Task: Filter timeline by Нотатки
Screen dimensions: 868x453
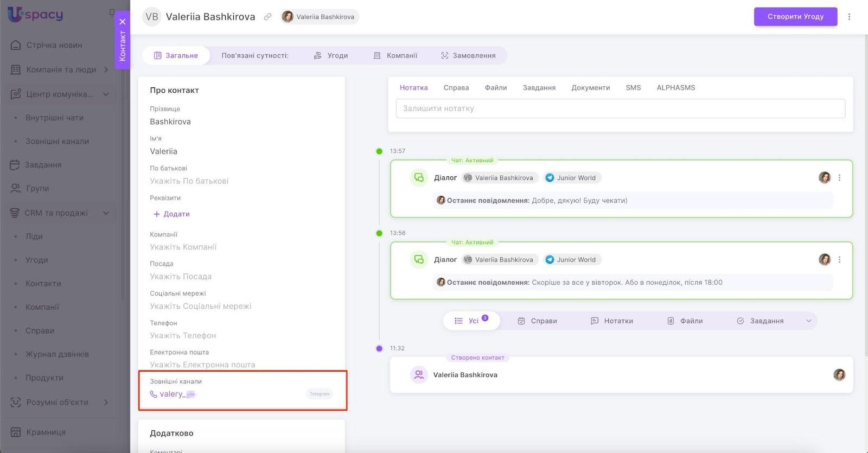Action: point(612,321)
